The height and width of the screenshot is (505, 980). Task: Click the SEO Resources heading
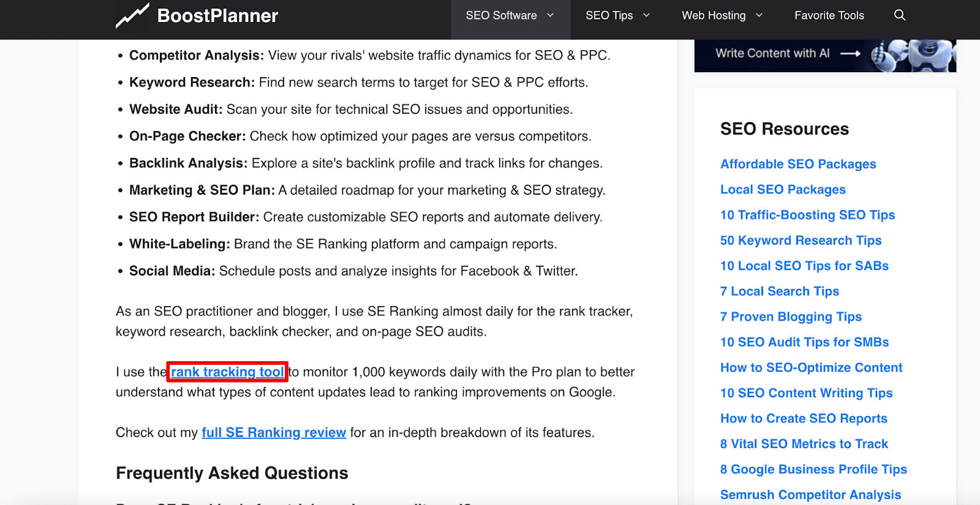(785, 129)
